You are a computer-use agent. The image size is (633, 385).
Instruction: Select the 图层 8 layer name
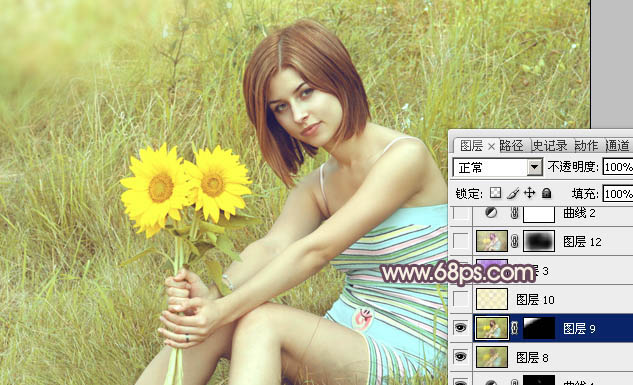(x=532, y=358)
